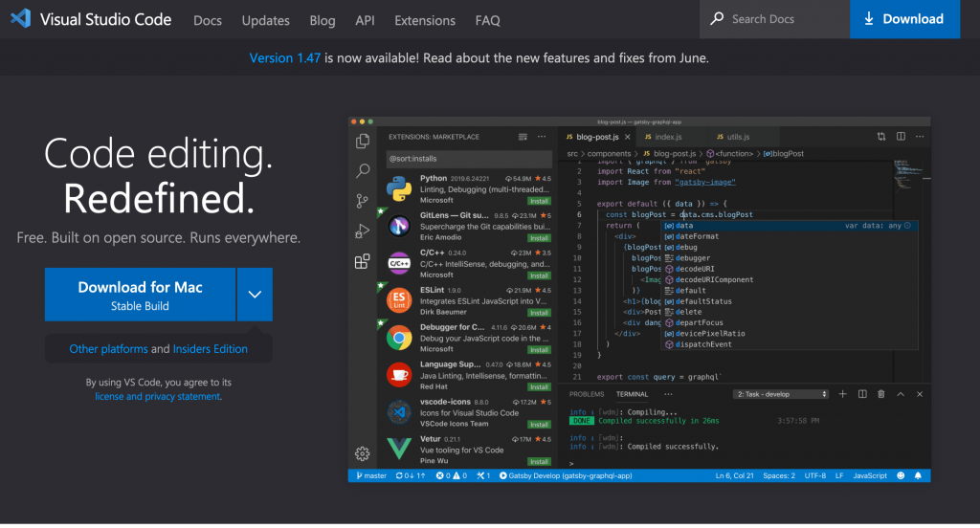Open the FAQ menu item
The height and width of the screenshot is (528, 980).
[487, 21]
